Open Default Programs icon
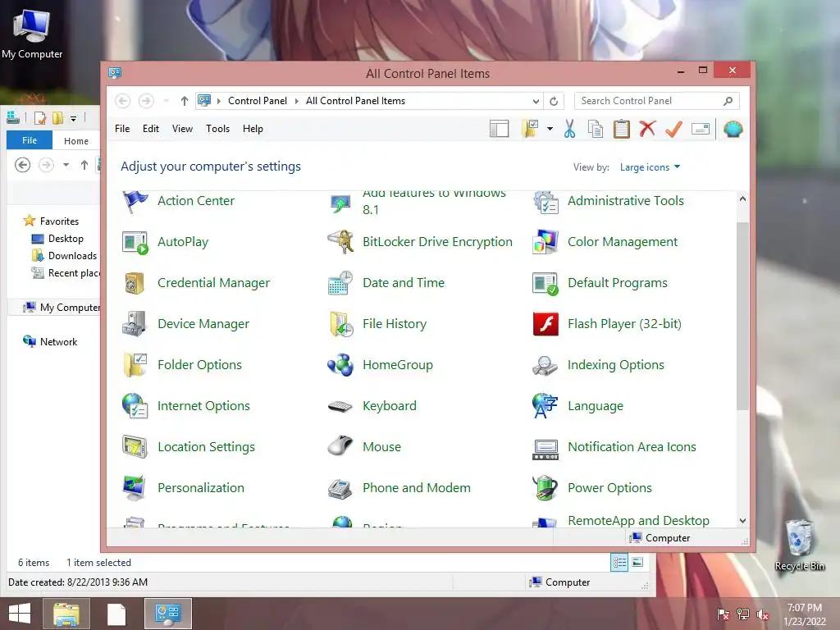The image size is (840, 630). click(546, 283)
